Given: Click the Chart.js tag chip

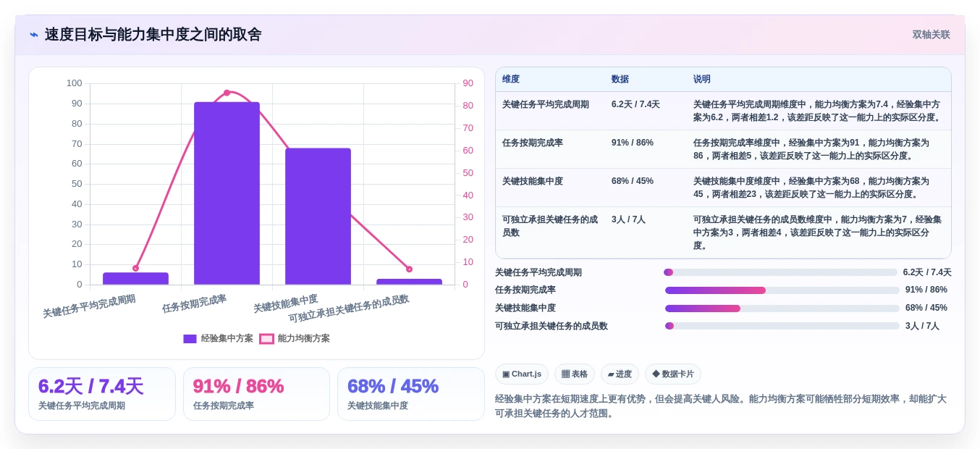Looking at the screenshot, I should (x=522, y=374).
